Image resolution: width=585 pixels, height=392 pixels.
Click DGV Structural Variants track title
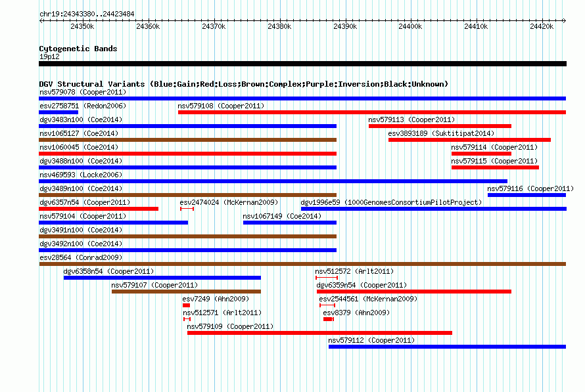(244, 84)
